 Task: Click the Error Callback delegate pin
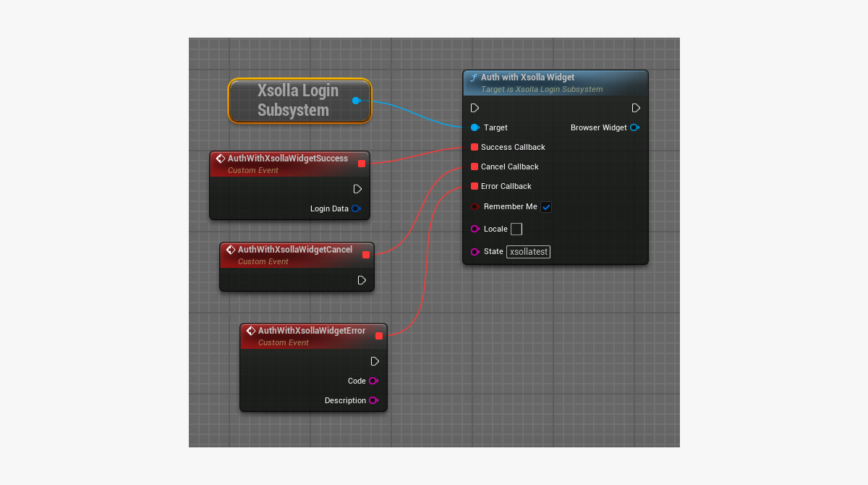pos(475,186)
